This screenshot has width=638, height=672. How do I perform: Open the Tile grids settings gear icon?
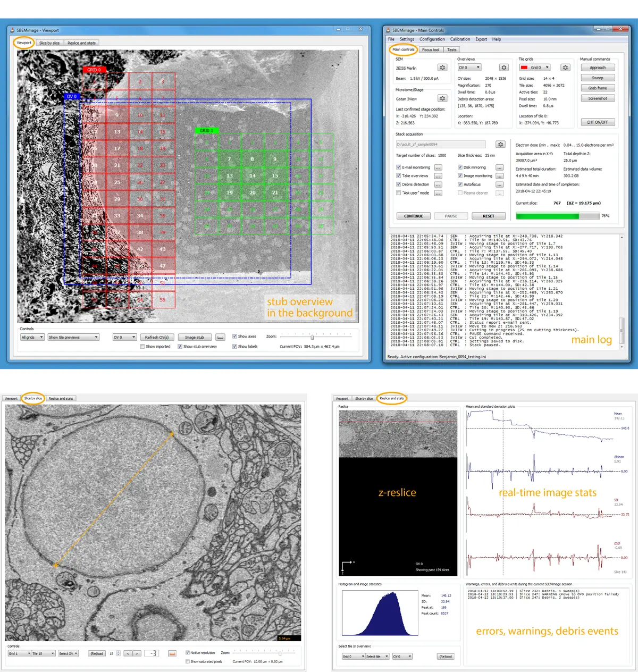pos(565,68)
